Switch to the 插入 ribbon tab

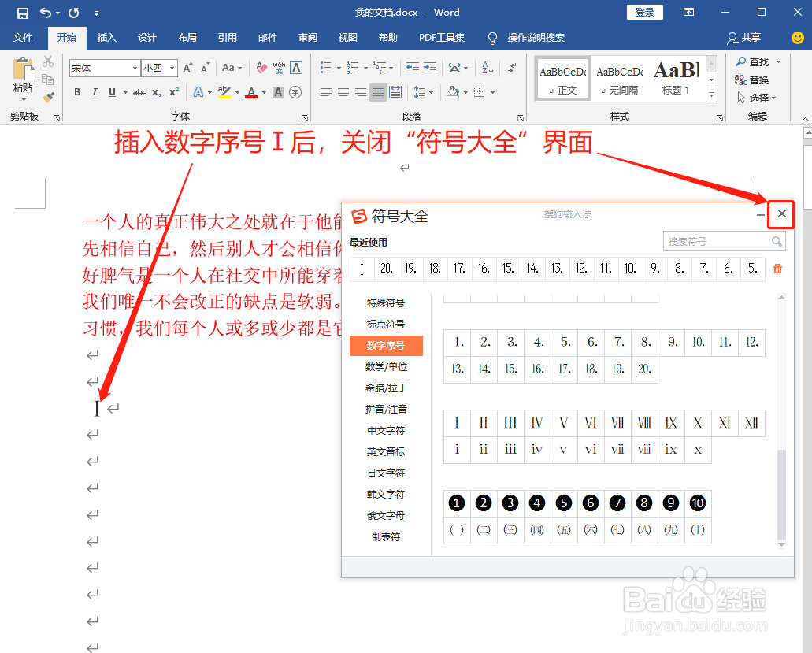pos(106,38)
